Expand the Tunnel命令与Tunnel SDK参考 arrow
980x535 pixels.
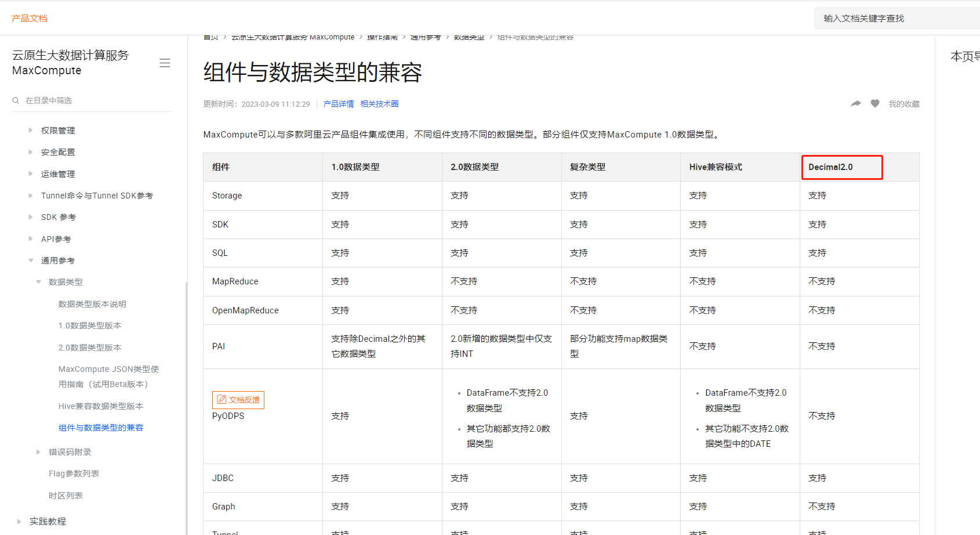pyautogui.click(x=31, y=196)
